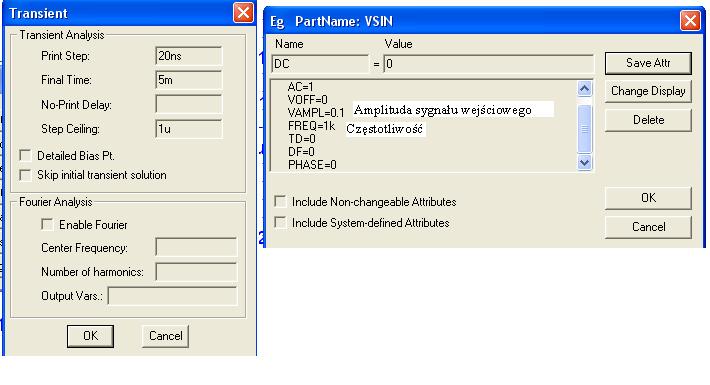Click the attribute list scroll up arrow
The width and height of the screenshot is (710, 385).
tap(585, 89)
